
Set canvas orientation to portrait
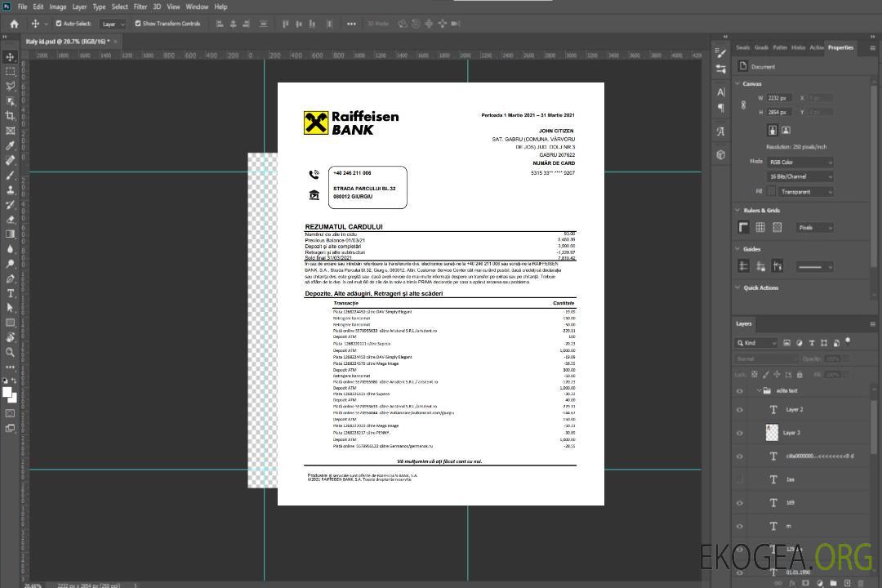click(773, 131)
